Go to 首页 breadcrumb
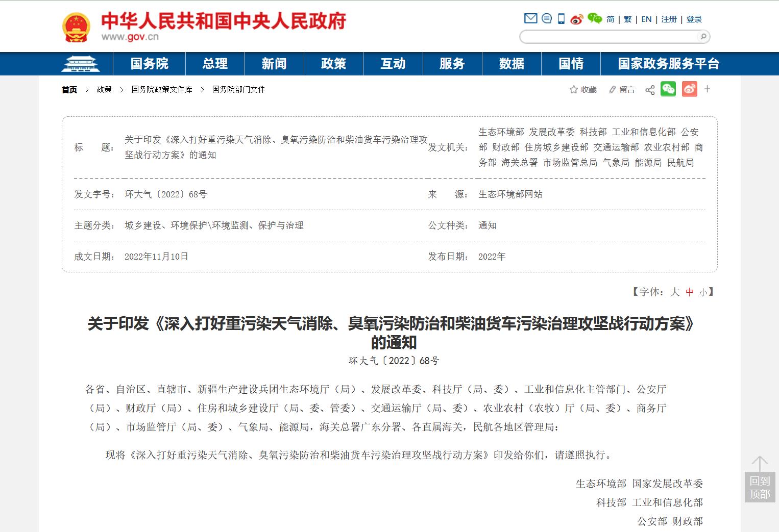This screenshot has width=779, height=532. (69, 90)
